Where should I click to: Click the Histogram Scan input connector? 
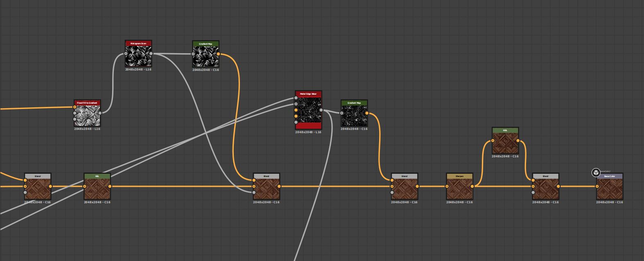tap(126, 54)
